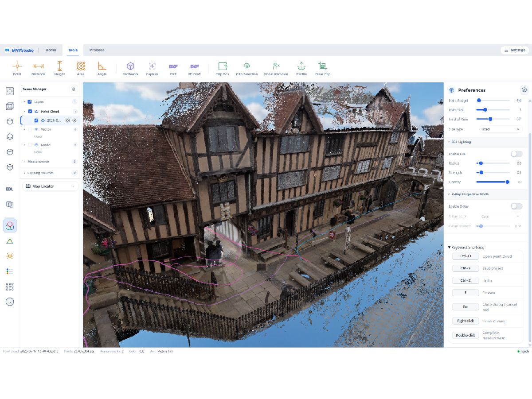
Task: Click the Capture tool icon
Action: click(x=152, y=66)
